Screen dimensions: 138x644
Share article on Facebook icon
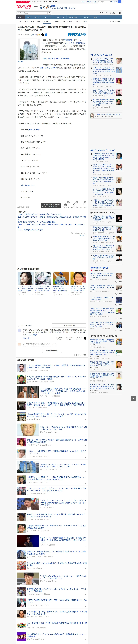46,35
